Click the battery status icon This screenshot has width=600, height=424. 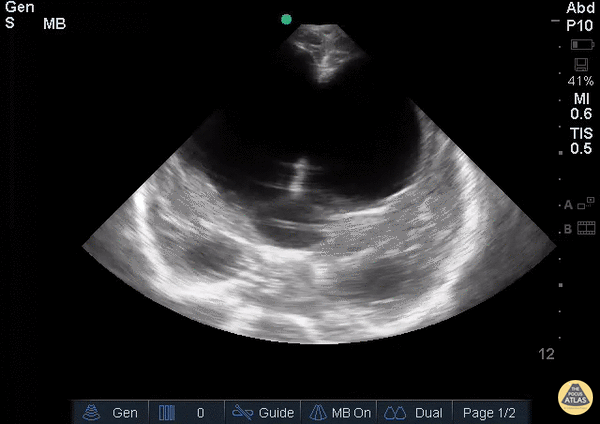click(582, 44)
